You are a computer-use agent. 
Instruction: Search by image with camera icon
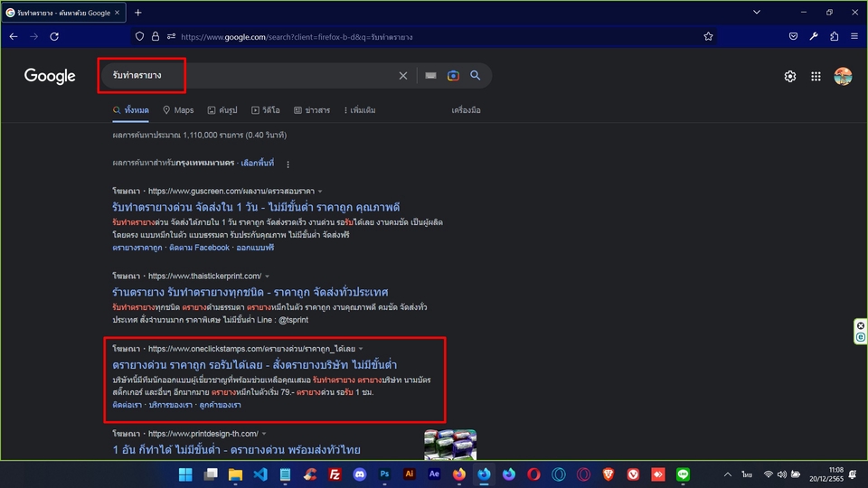coord(453,76)
